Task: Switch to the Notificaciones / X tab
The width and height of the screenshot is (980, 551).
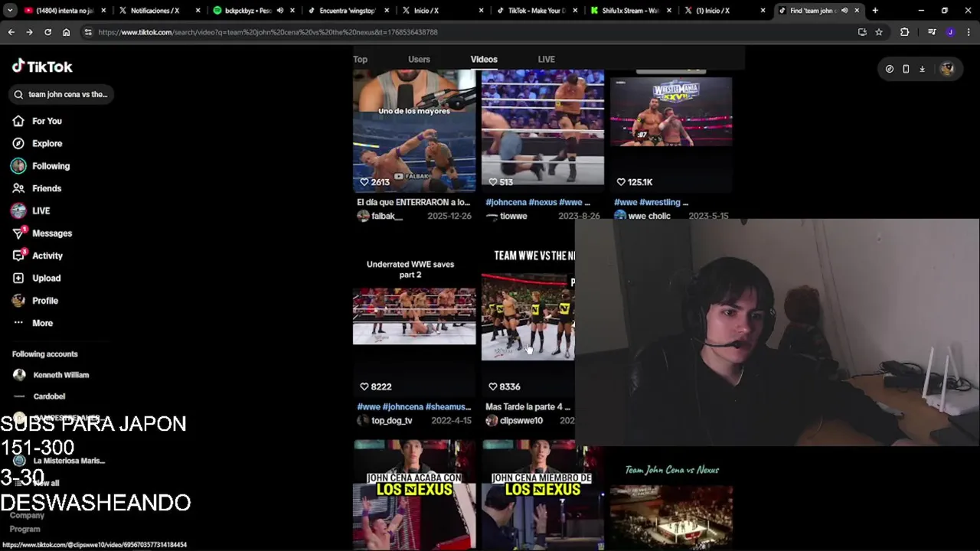Action: [x=158, y=11]
